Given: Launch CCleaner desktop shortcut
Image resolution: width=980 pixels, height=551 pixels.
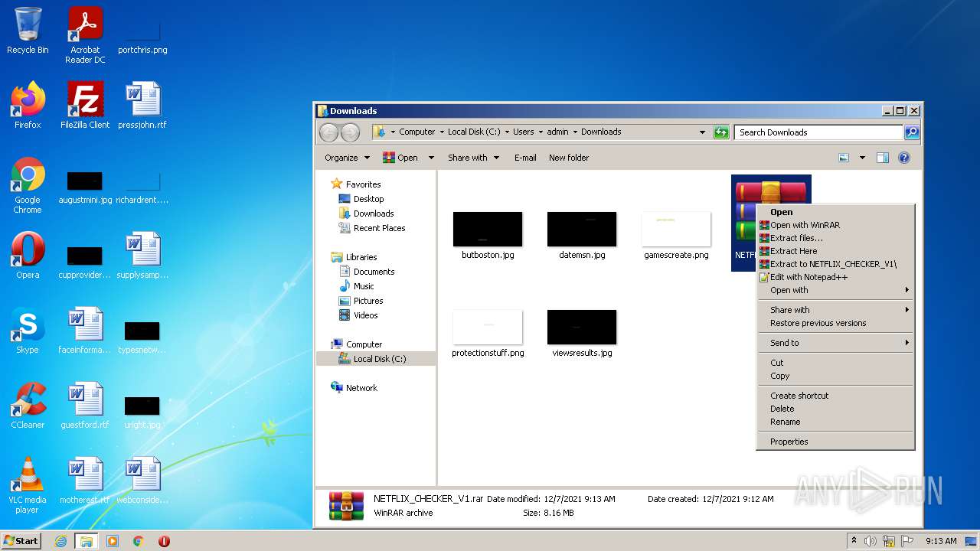Looking at the screenshot, I should tap(28, 405).
